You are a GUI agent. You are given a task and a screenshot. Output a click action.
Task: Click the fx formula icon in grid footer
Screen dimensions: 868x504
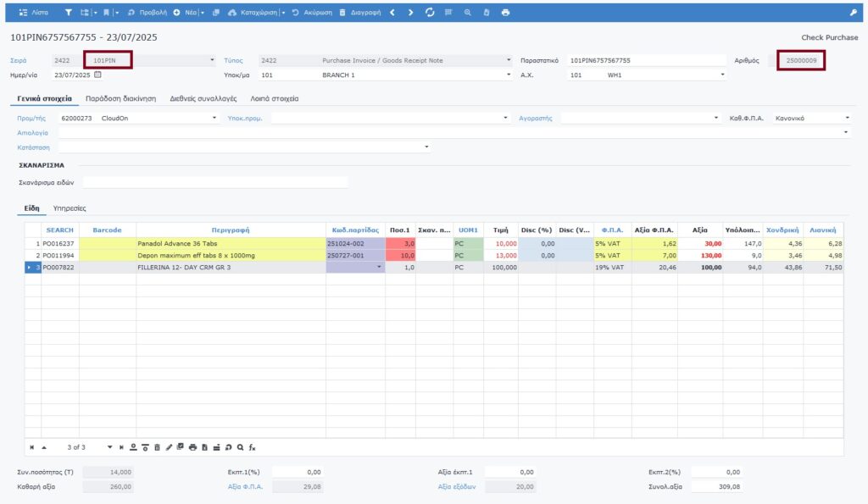point(252,446)
